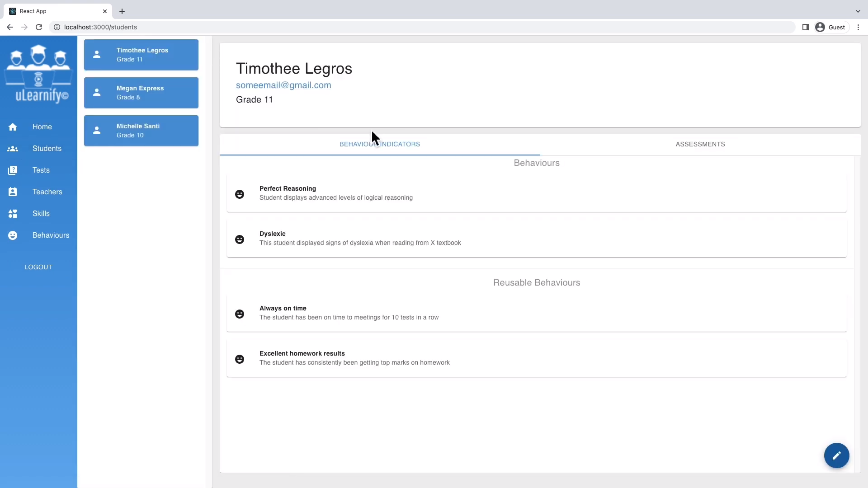Click the pencil edit floating button
Viewport: 868px width, 488px height.
point(836,455)
